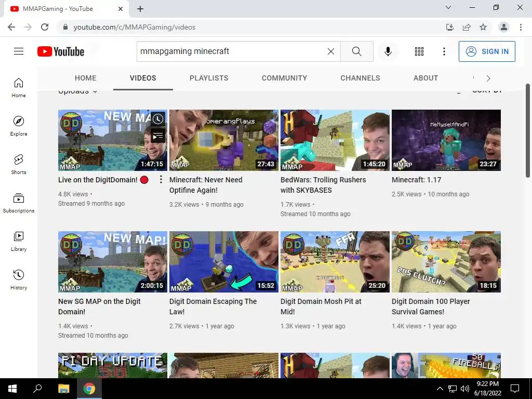This screenshot has height=399, width=532.
Task: Play the 27:43 Optifine video thumbnail
Action: pos(224,140)
